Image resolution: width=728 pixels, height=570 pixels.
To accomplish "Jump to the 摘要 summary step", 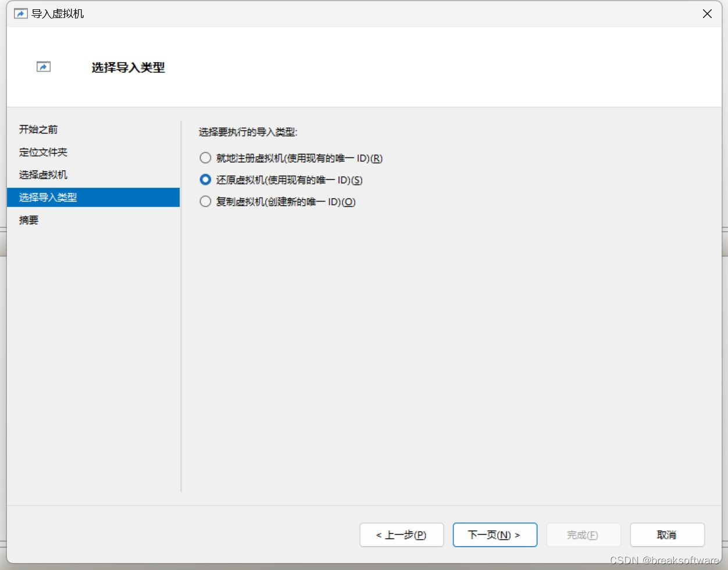I will [29, 220].
